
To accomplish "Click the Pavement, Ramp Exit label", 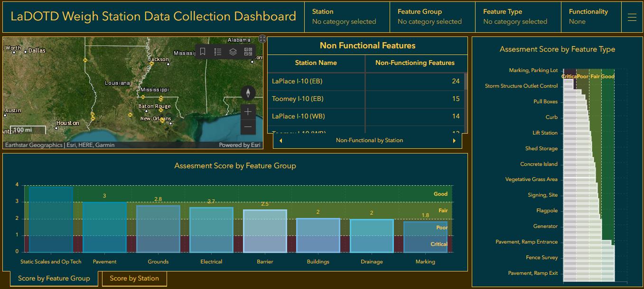I will click(x=533, y=273).
